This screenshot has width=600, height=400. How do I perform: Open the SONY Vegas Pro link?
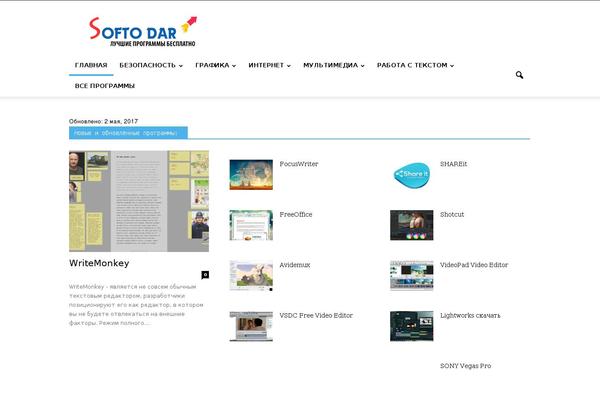465,366
